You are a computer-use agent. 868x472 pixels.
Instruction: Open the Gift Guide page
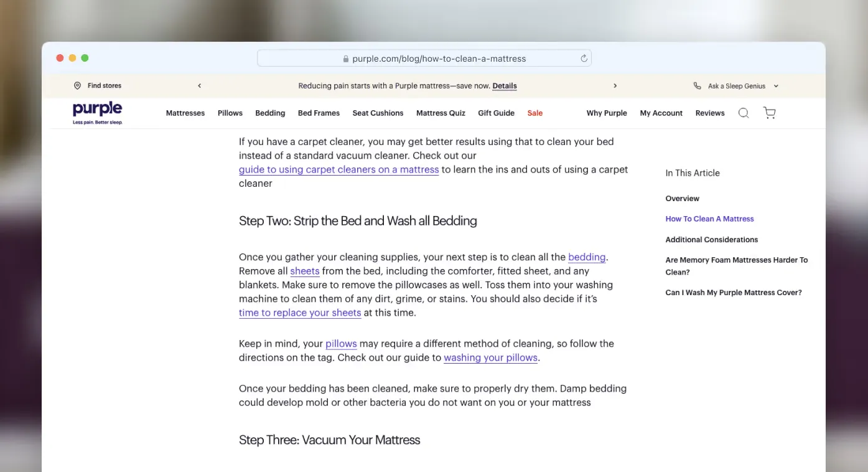pyautogui.click(x=496, y=113)
